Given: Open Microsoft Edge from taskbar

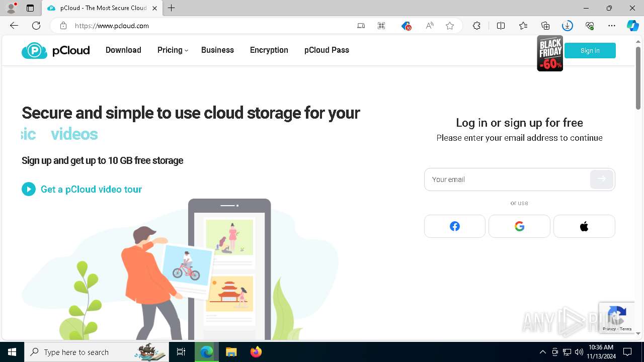Looking at the screenshot, I should coord(207,352).
